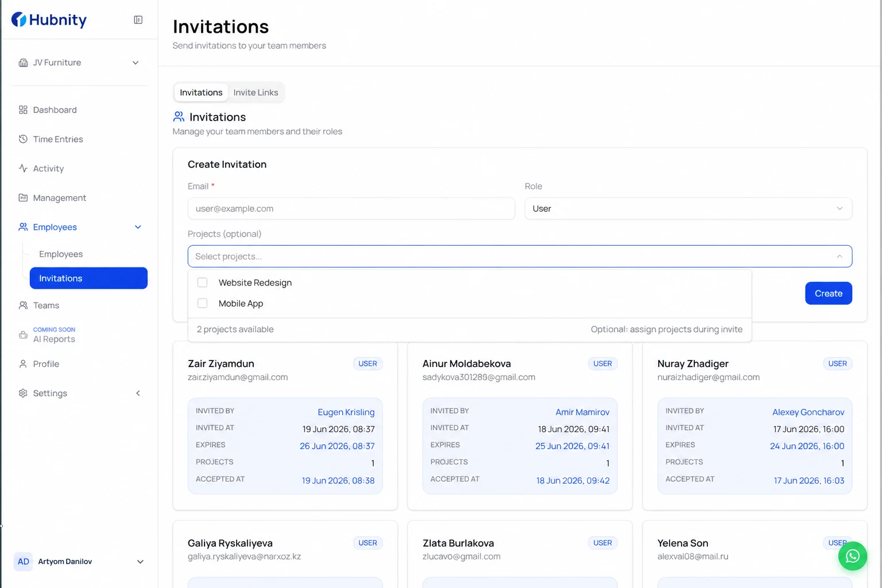Collapse sidebar with the panel toggle icon
Image resolution: width=882 pixels, height=588 pixels.
(138, 20)
